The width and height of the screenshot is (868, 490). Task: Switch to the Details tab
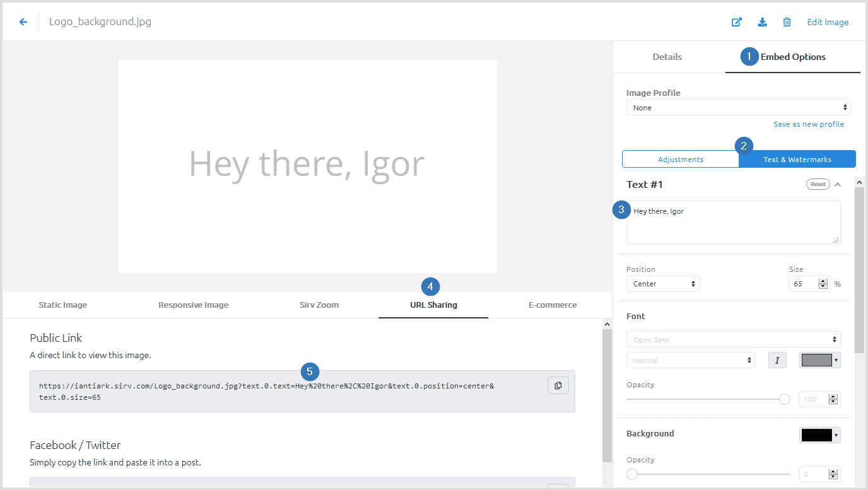[x=667, y=57]
